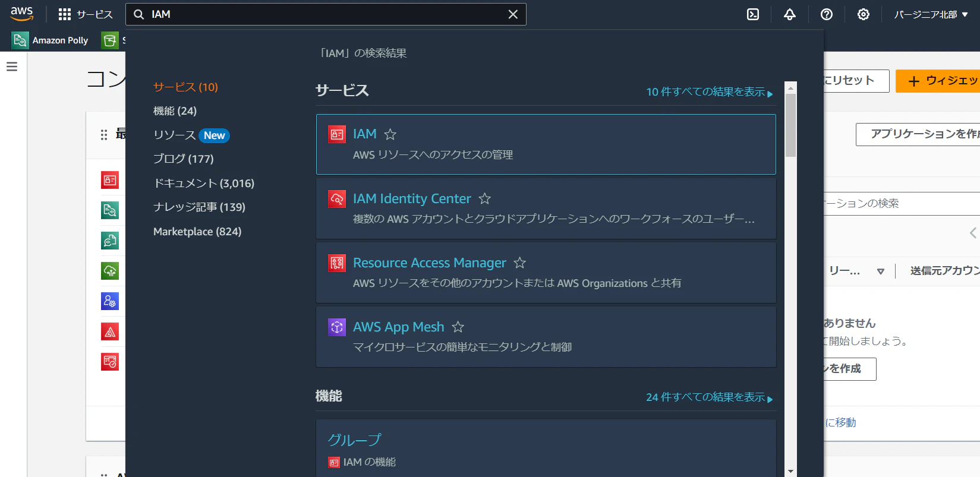Open the グループ IAM feature result
The height and width of the screenshot is (477, 980).
354,440
